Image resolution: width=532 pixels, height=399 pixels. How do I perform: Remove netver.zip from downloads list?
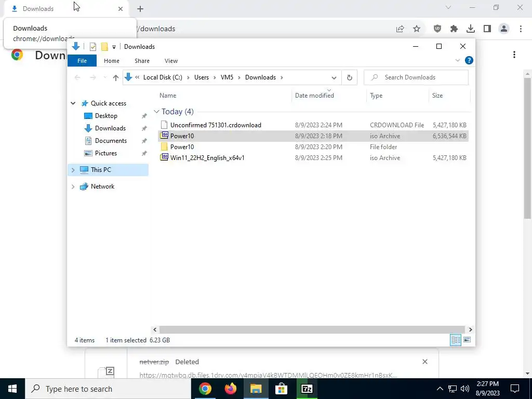pos(425,362)
